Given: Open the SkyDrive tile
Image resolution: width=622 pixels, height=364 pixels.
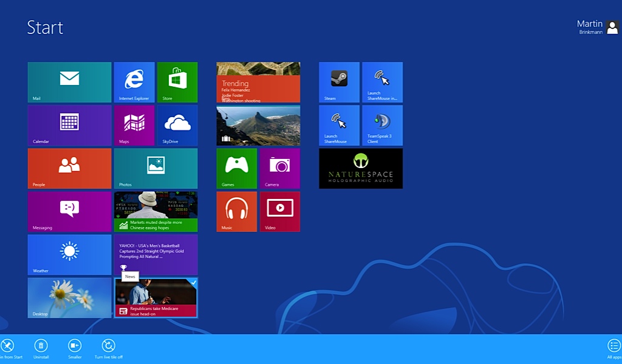Looking at the screenshot, I should coord(177,126).
